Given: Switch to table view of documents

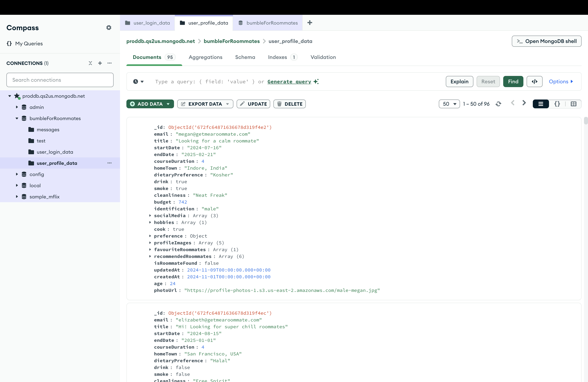Looking at the screenshot, I should (x=573, y=104).
